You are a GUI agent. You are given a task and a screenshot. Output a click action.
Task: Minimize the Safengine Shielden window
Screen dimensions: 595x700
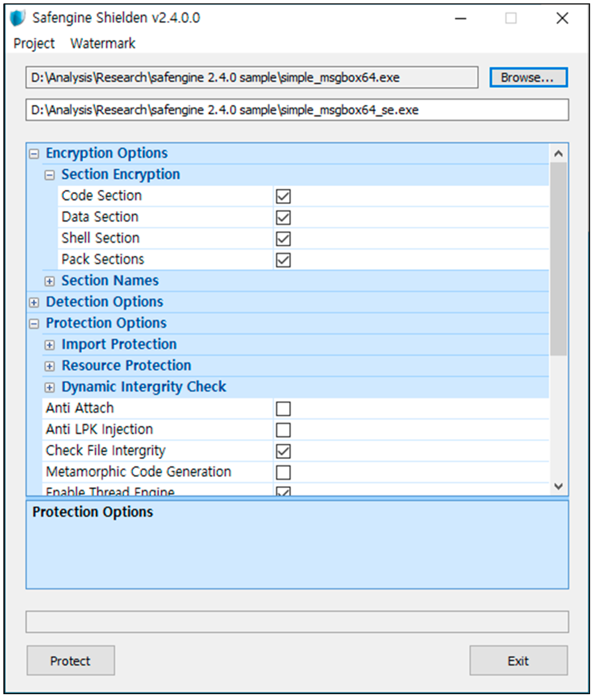460,18
